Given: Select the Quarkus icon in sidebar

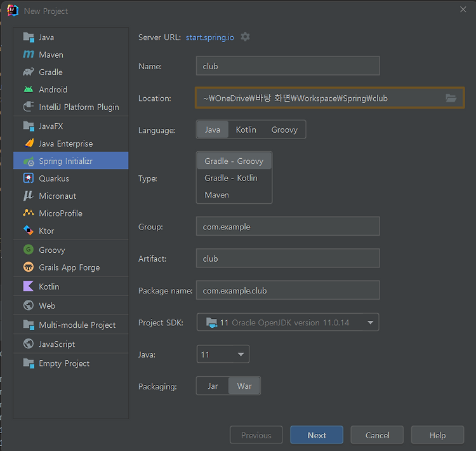Looking at the screenshot, I should (29, 178).
